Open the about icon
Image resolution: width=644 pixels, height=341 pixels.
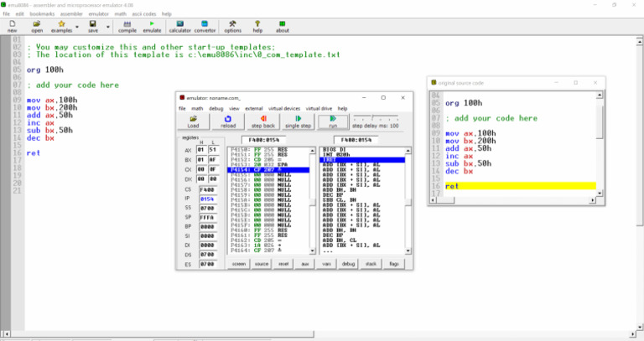click(282, 27)
